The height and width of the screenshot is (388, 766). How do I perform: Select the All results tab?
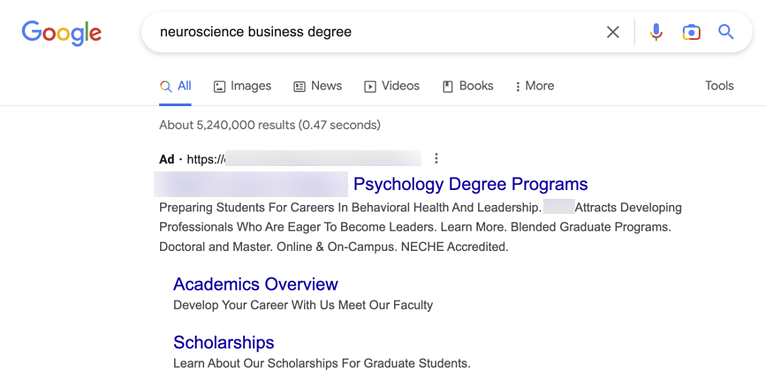(x=175, y=86)
